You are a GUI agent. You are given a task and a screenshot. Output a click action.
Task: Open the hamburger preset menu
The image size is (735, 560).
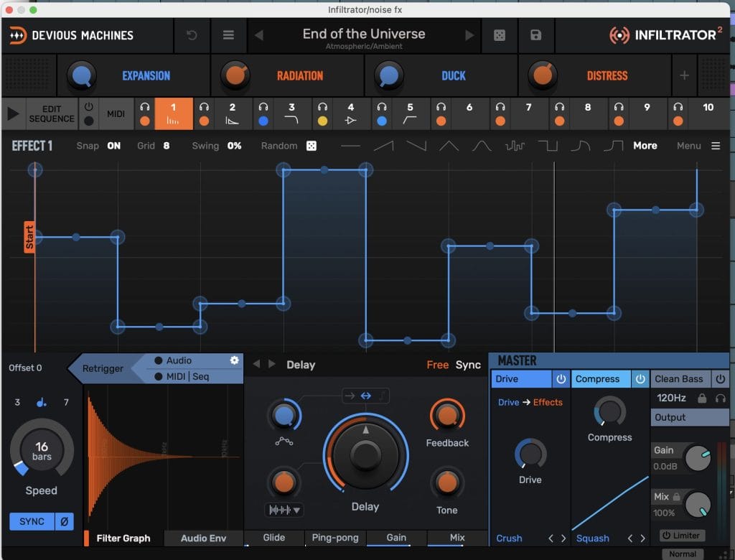click(x=228, y=35)
